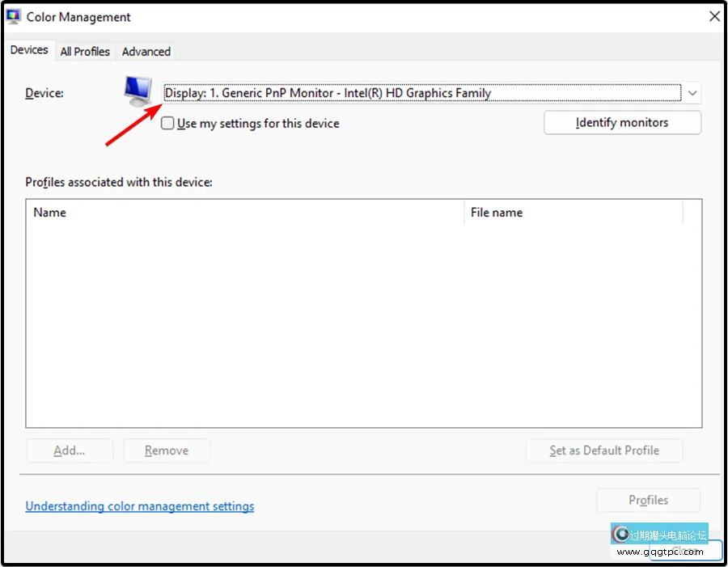
Task: Click the Remove button
Action: 167,451
